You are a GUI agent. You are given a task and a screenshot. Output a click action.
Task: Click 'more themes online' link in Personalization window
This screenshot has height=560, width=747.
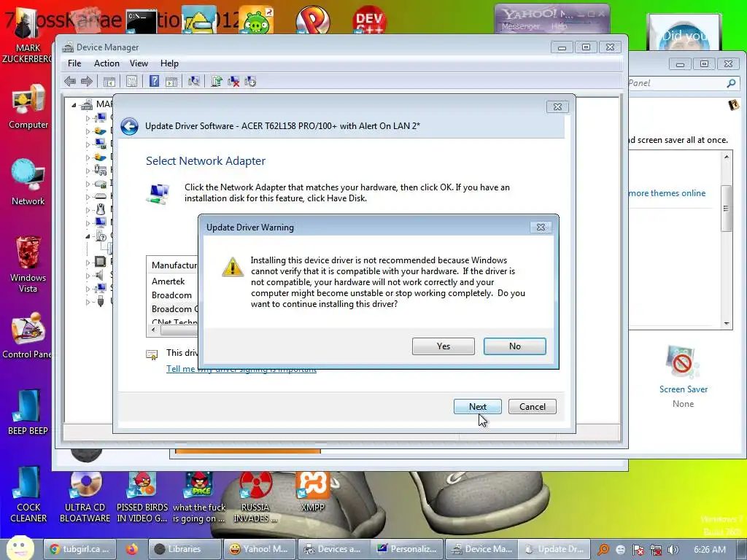point(667,193)
